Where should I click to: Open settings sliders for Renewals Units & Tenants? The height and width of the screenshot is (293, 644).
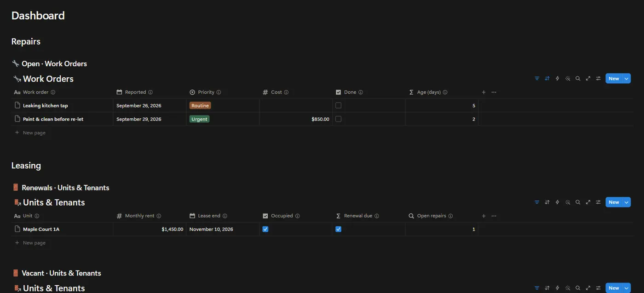pos(598,202)
